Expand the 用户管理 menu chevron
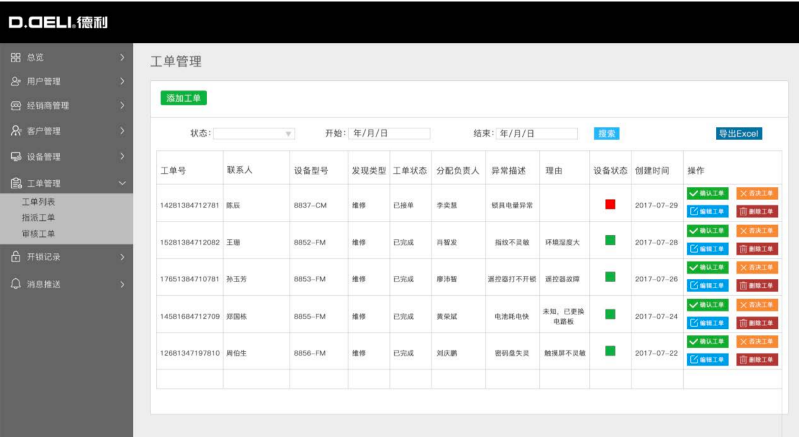 point(122,81)
